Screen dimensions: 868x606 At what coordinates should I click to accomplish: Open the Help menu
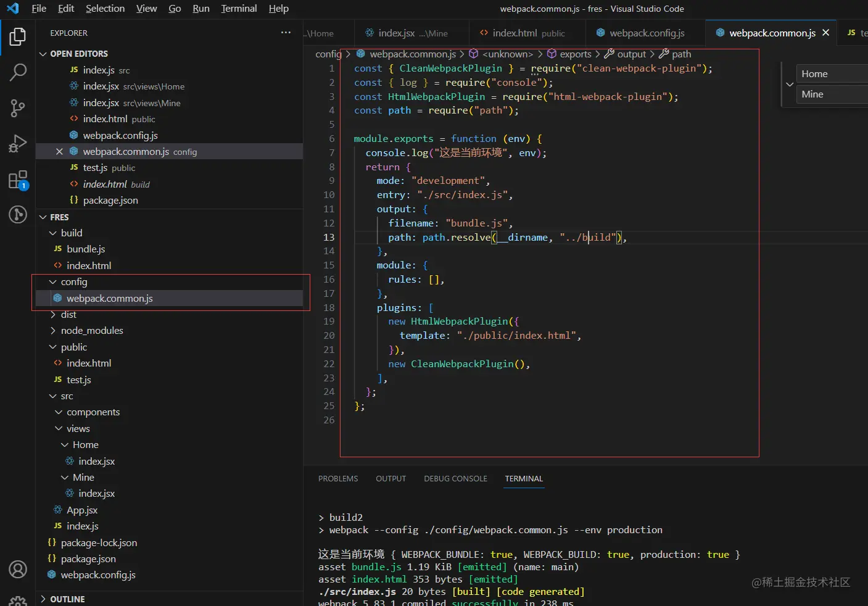pos(278,9)
